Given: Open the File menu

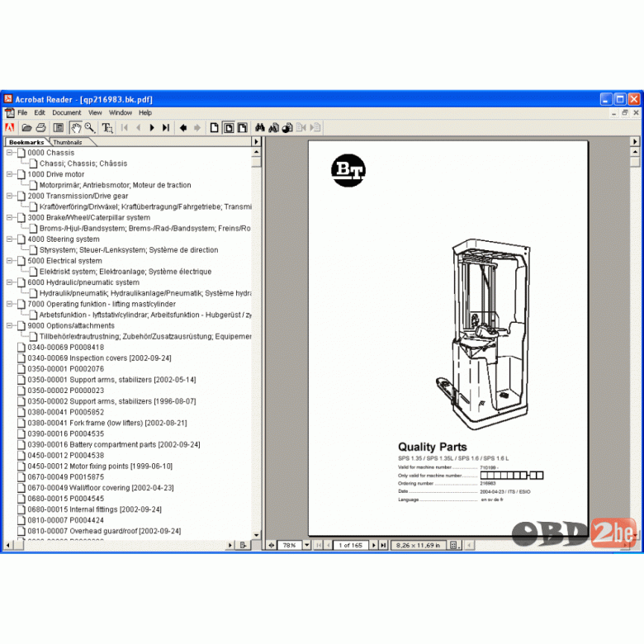Looking at the screenshot, I should click(x=22, y=112).
